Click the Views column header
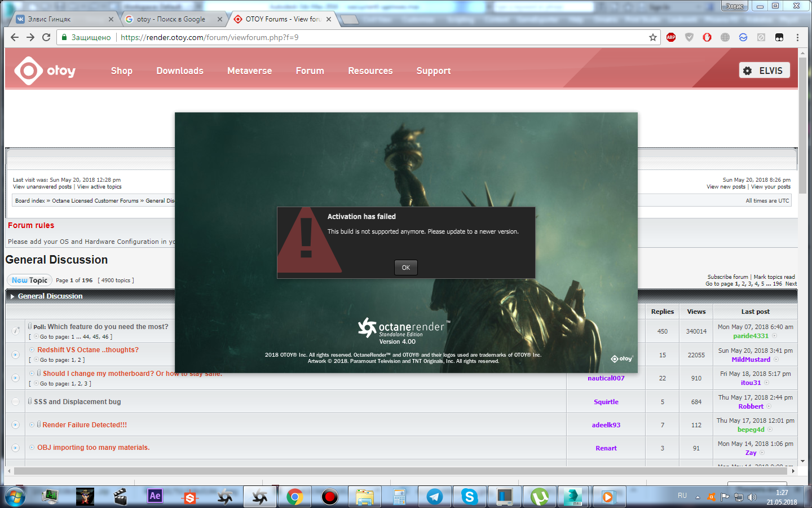The width and height of the screenshot is (812, 508). [696, 312]
